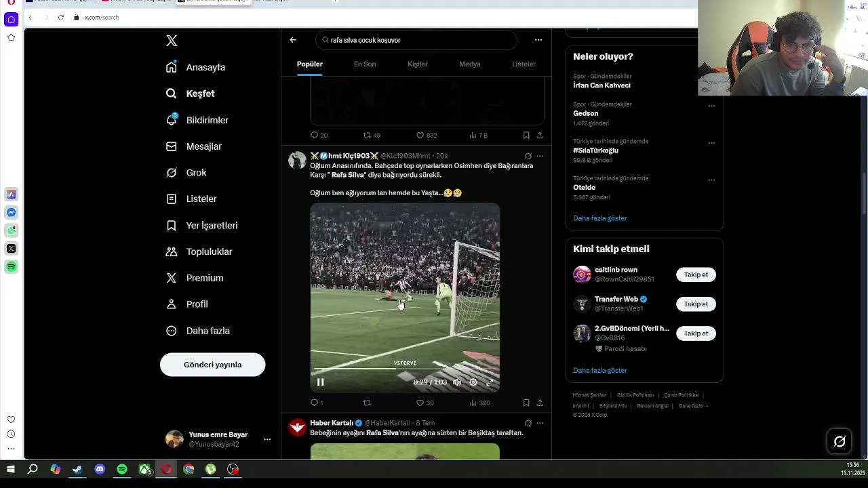The image size is (868, 488).
Task: Like Mhmt Kiç1903's post with 30 likes
Action: [x=425, y=403]
